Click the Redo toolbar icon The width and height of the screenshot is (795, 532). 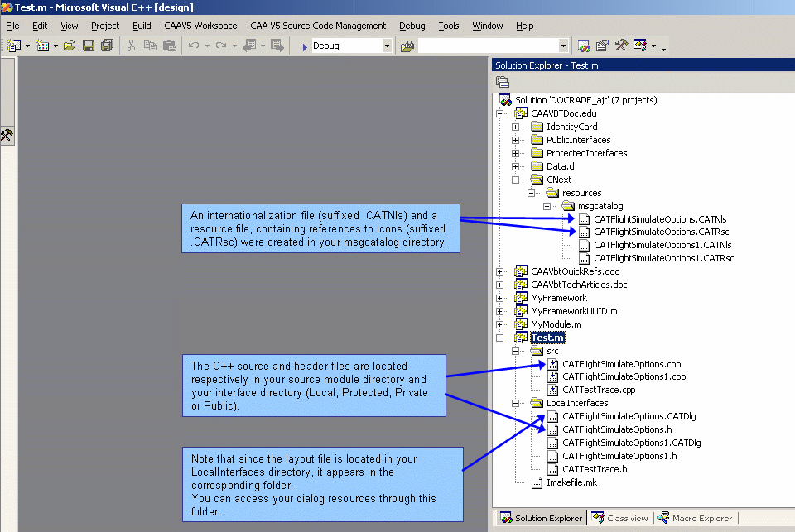tap(221, 46)
